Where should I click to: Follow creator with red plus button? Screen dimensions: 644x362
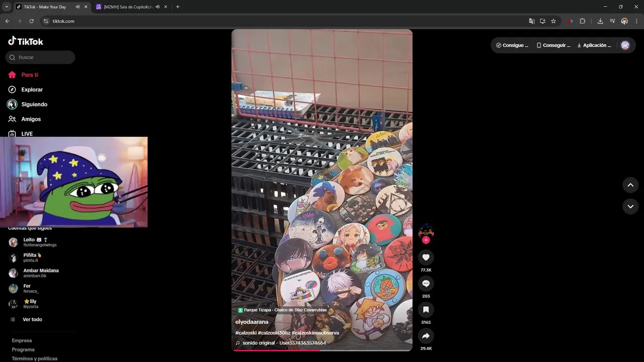click(426, 240)
